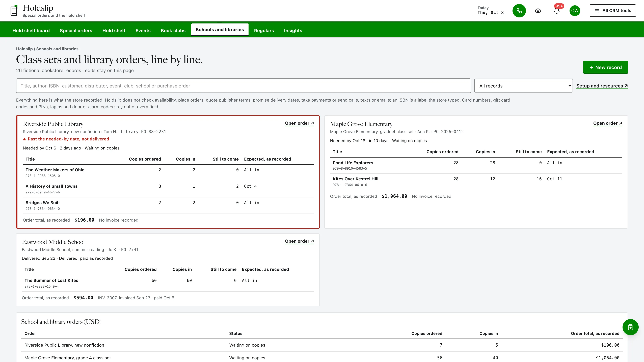Select the Pond Life Explorers title
644x362 pixels.
tap(353, 163)
